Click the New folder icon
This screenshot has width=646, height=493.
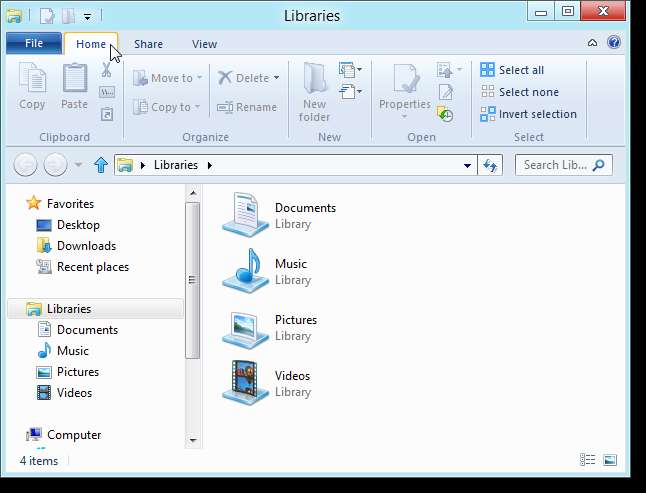315,77
